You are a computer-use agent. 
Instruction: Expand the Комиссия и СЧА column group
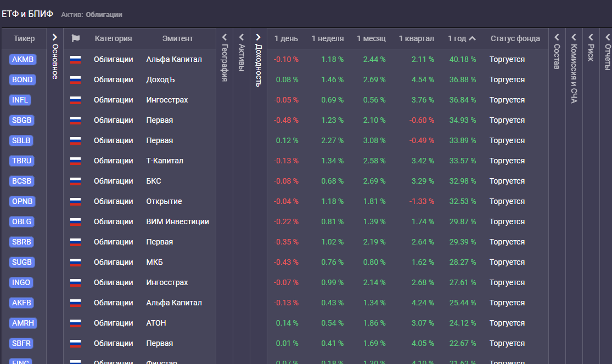pyautogui.click(x=574, y=37)
